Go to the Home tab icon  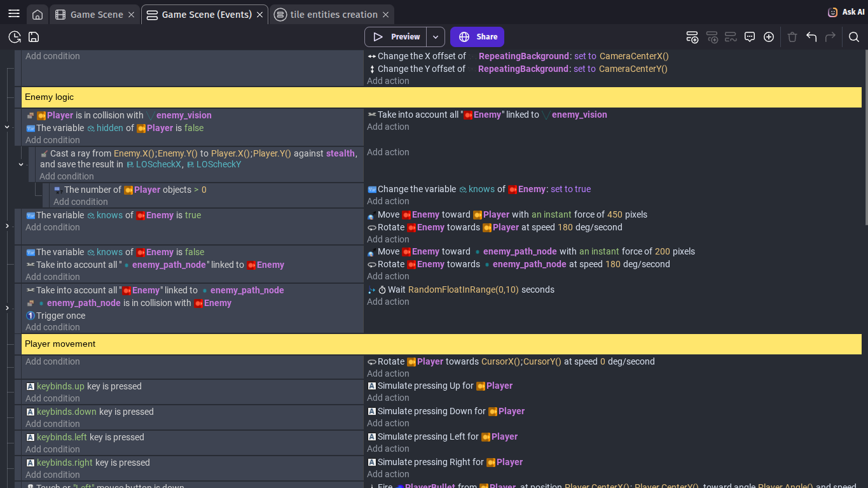(x=38, y=15)
